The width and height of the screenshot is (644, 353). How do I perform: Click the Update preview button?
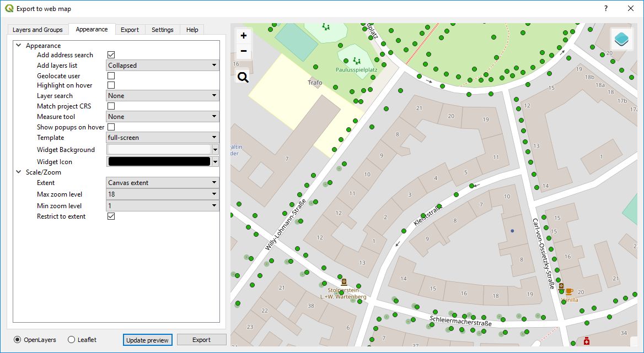click(148, 340)
